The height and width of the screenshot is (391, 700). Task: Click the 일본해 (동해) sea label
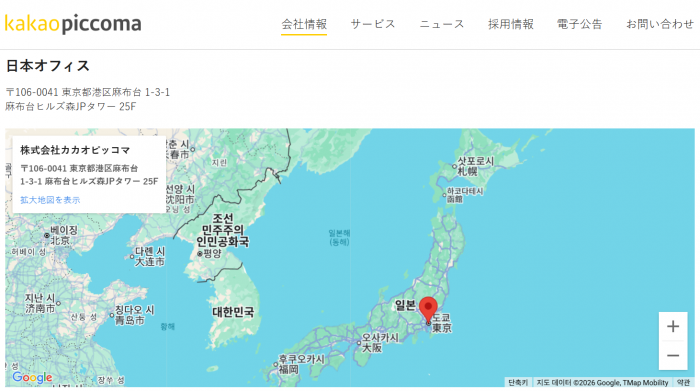[x=339, y=238]
